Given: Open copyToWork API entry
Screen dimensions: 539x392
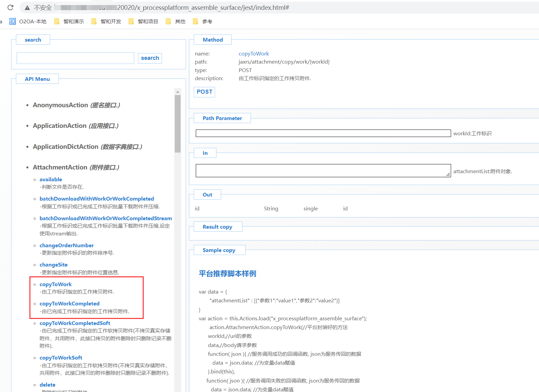Looking at the screenshot, I should coord(55,284).
